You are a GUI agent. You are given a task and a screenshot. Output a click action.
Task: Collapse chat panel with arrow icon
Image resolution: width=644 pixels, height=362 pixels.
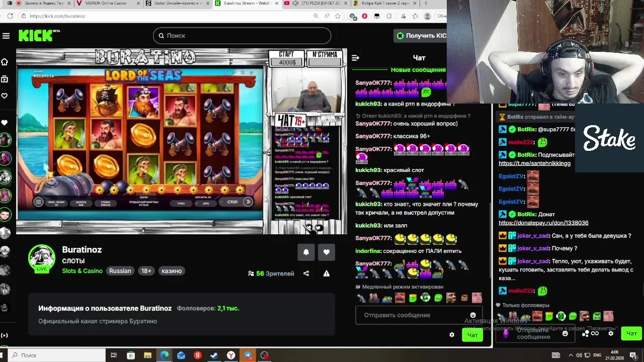pos(355,58)
